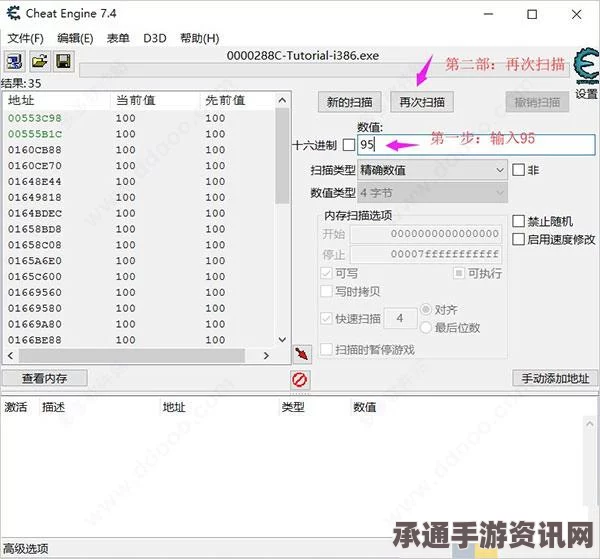Open the process list computer icon
This screenshot has height=559, width=600.
pos(15,61)
